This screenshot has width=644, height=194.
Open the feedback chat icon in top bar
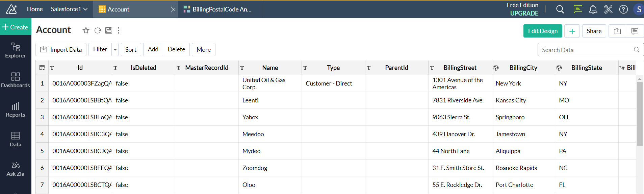pyautogui.click(x=578, y=9)
